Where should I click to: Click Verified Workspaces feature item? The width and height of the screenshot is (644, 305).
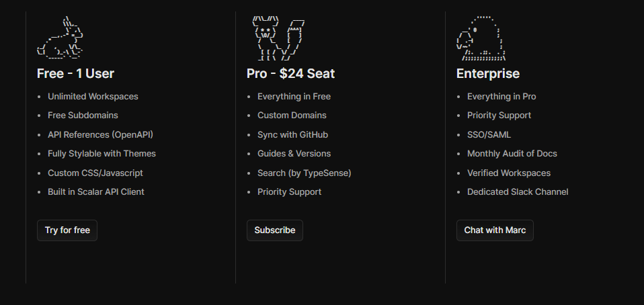tap(509, 173)
